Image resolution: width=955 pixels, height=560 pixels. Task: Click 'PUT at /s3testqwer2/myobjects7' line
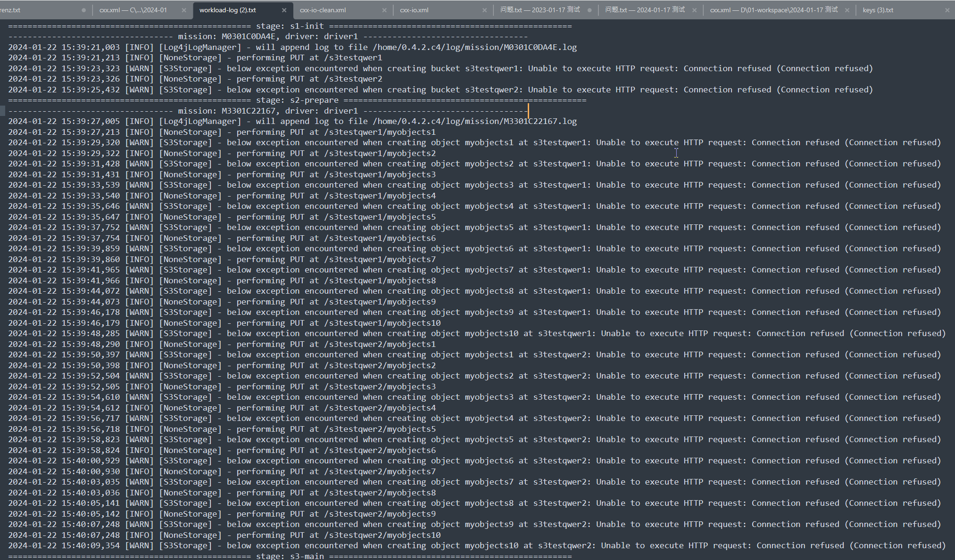point(222,471)
